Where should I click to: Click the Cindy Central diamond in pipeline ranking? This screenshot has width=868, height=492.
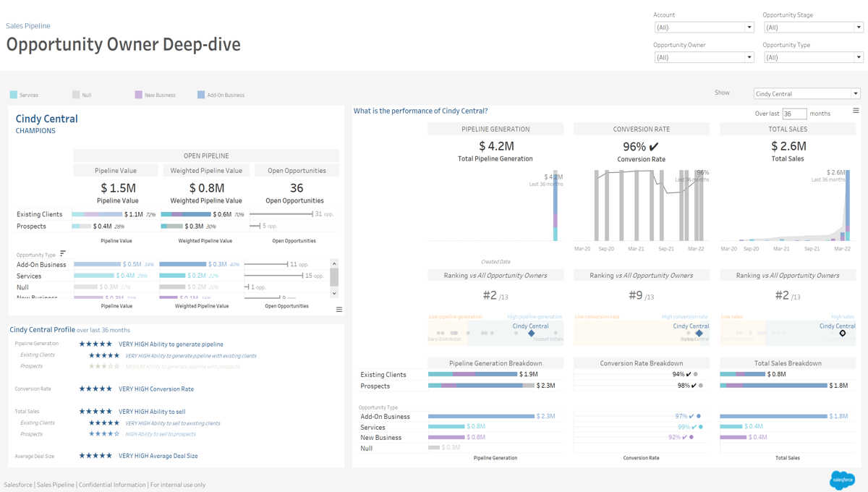point(531,334)
